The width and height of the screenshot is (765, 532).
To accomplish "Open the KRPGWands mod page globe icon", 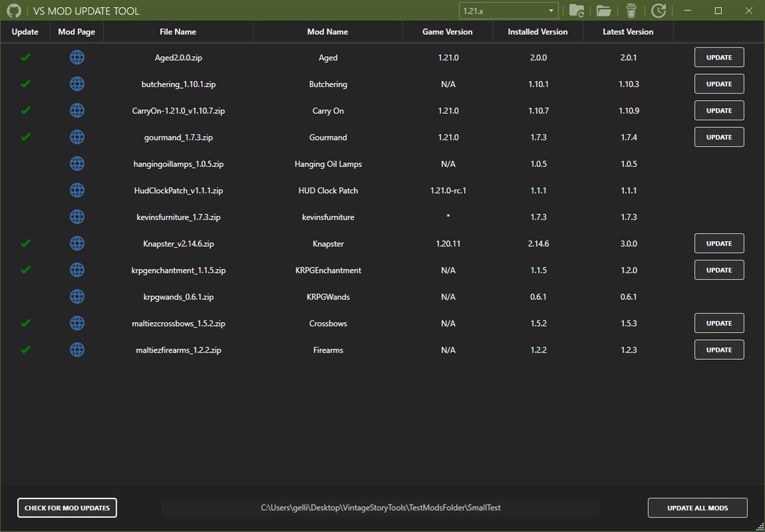I will 77,297.
